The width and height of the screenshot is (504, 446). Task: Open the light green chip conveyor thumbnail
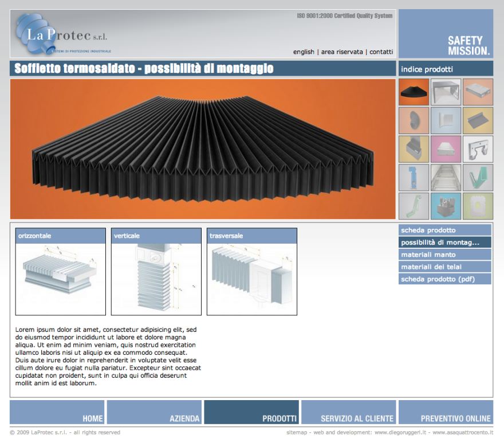click(x=414, y=206)
